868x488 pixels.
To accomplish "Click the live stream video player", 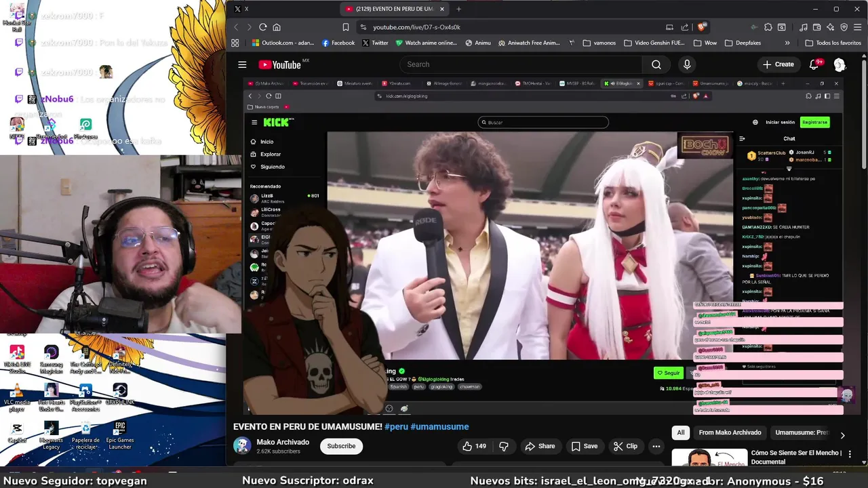I will (x=542, y=245).
